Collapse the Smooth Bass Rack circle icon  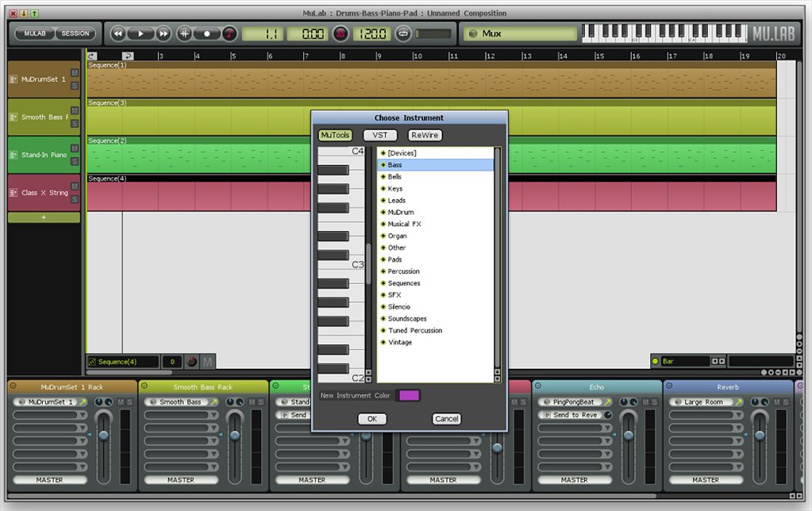pyautogui.click(x=144, y=386)
